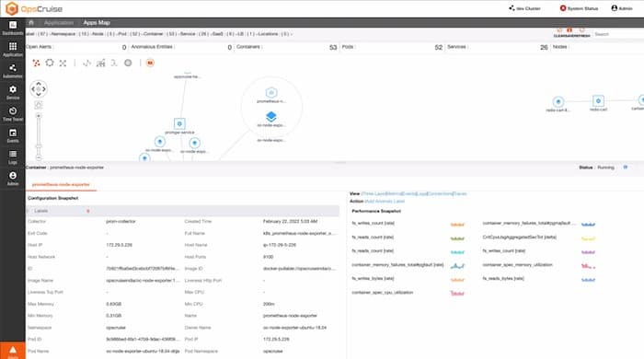The height and width of the screenshot is (359, 644).
Task: Click the Collector value prom-collector
Action: click(121, 222)
